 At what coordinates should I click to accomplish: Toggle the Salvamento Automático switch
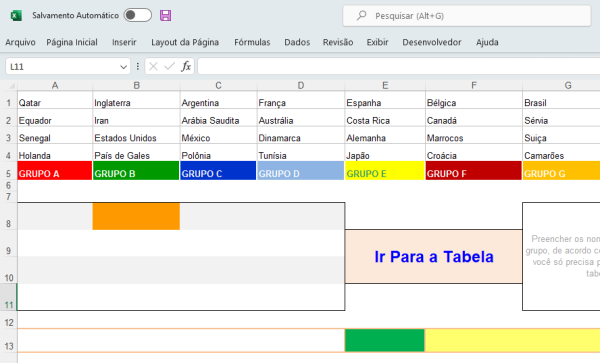pyautogui.click(x=137, y=15)
